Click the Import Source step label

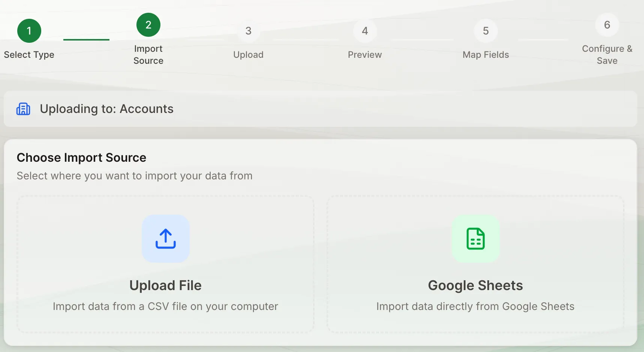coord(148,54)
